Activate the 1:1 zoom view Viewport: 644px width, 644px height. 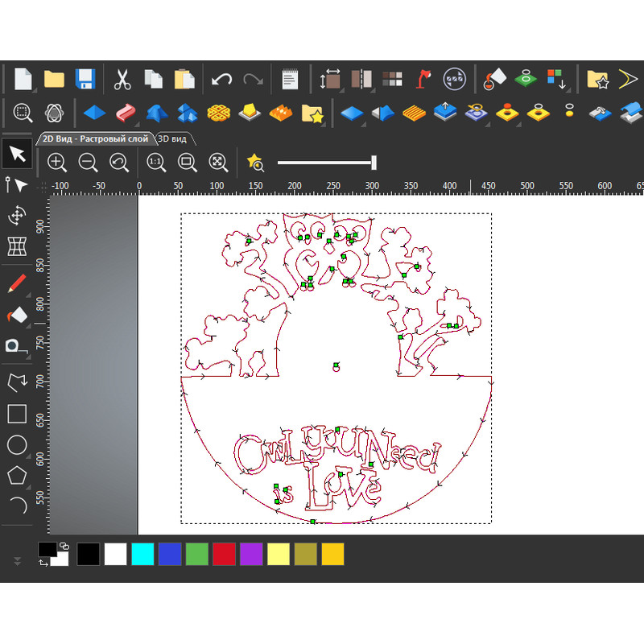pyautogui.click(x=155, y=163)
